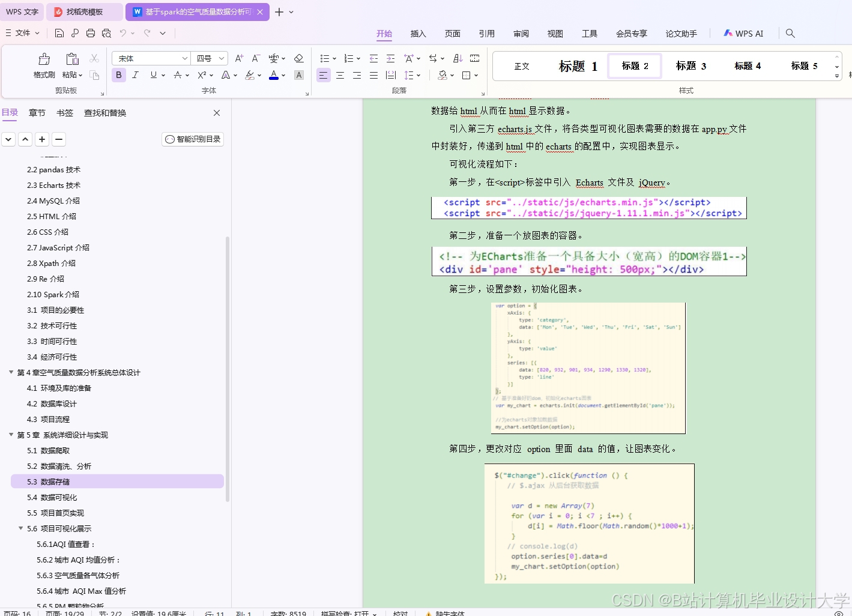Toggle Italic formatting

(136, 75)
